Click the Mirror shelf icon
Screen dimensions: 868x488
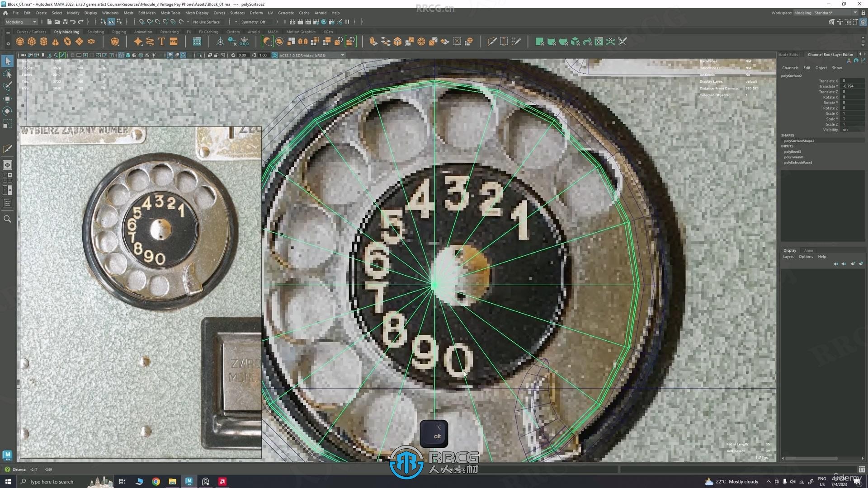click(303, 42)
